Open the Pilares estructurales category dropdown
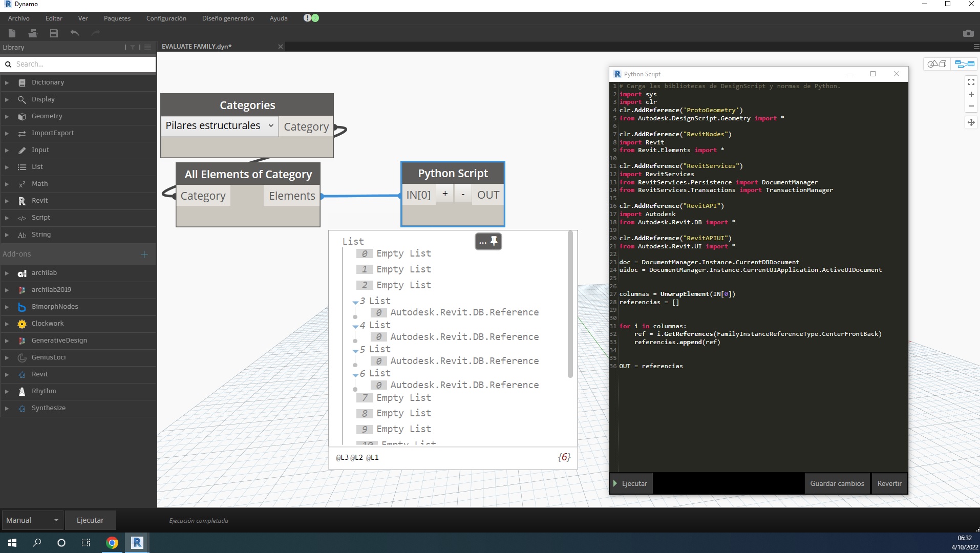The image size is (980, 553). click(220, 126)
